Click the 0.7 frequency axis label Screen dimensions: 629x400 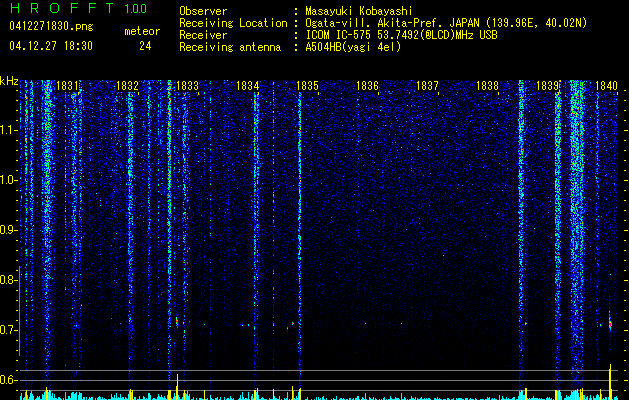[8, 330]
